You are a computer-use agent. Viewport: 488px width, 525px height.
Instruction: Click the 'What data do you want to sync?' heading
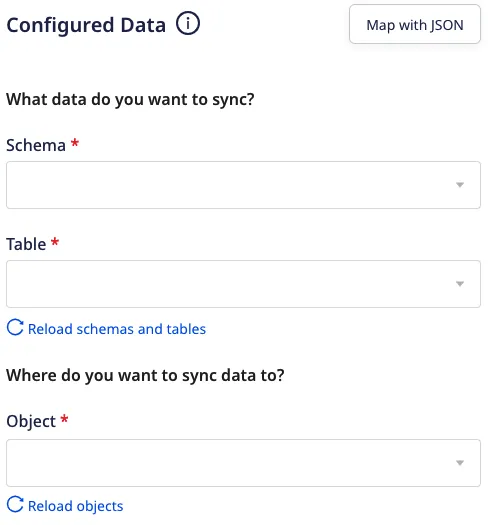pos(130,99)
